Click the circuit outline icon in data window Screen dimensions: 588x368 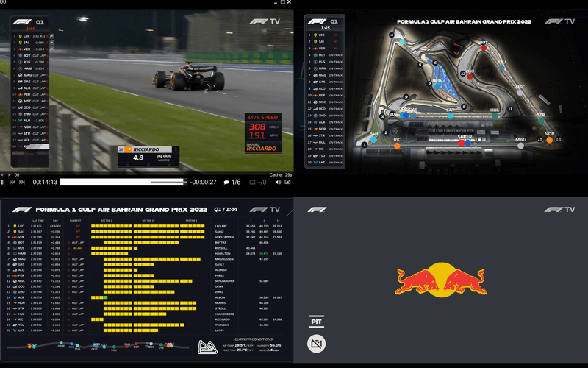207,347
